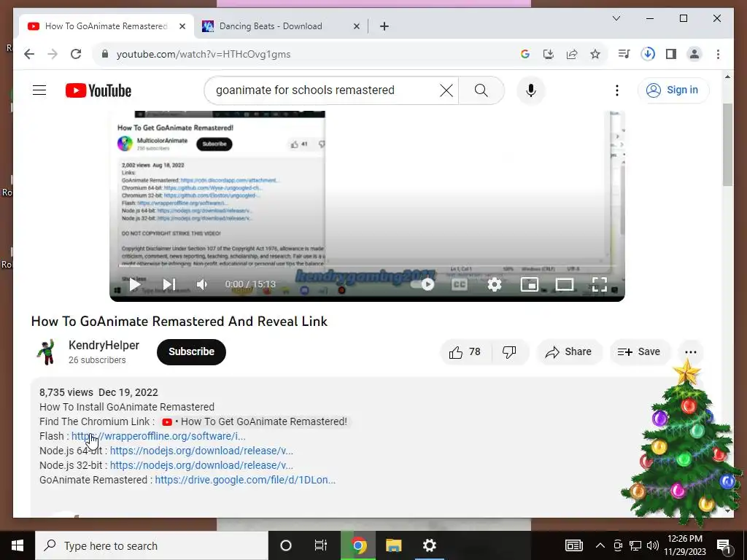Screen dimensions: 747x560
Task: Subscribe to KendryHelper
Action: click(191, 352)
